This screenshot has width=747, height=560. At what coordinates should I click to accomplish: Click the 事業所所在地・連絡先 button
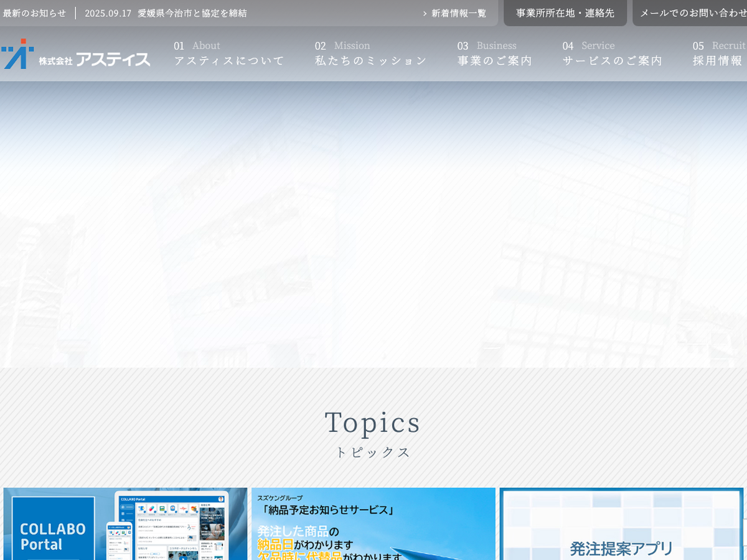[565, 13]
